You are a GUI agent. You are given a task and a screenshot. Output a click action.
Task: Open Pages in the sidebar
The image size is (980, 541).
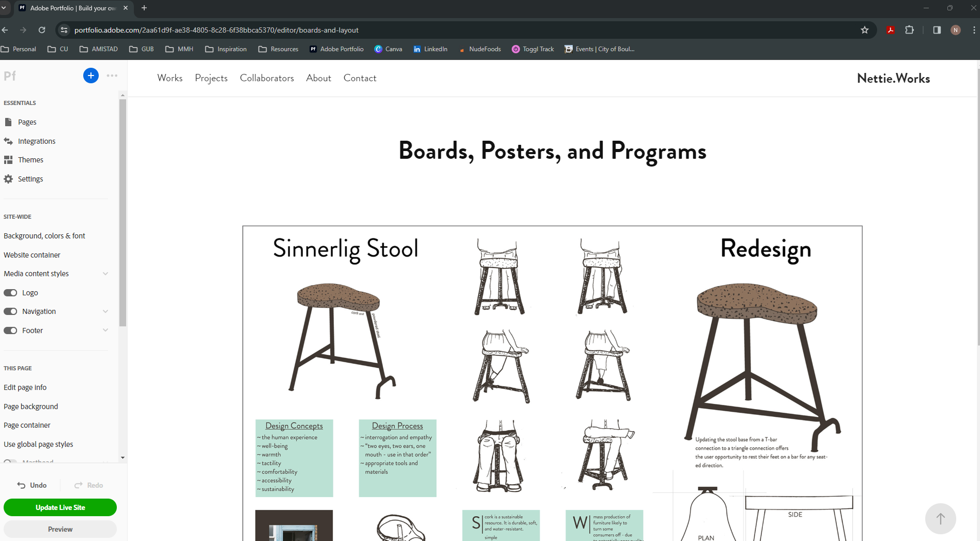(x=27, y=122)
